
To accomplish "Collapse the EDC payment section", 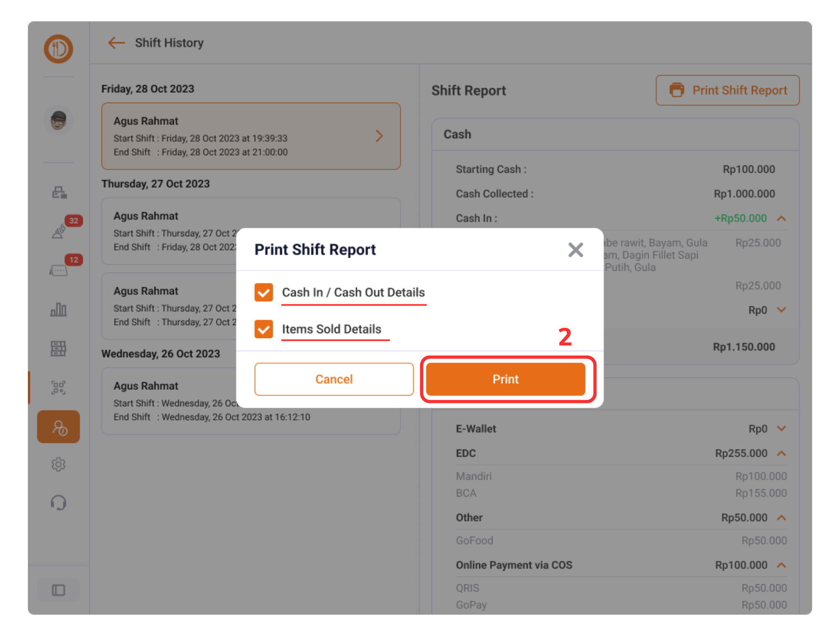I will [x=781, y=453].
